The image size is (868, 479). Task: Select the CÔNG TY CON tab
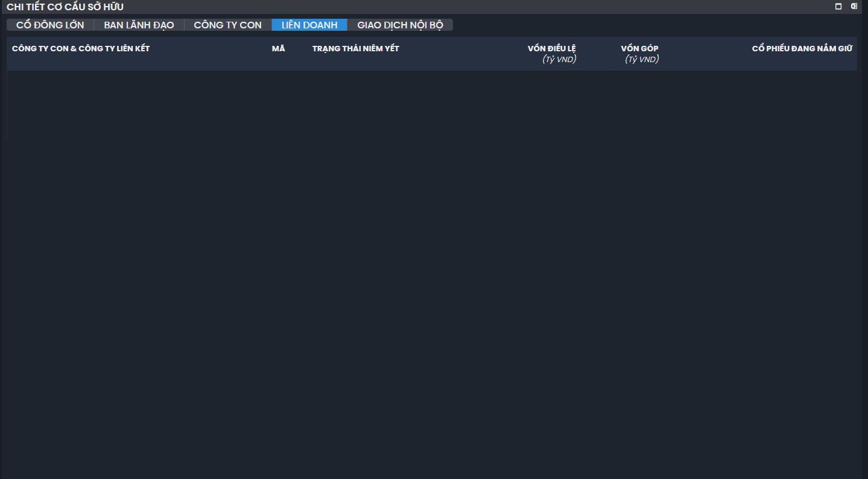tap(227, 25)
